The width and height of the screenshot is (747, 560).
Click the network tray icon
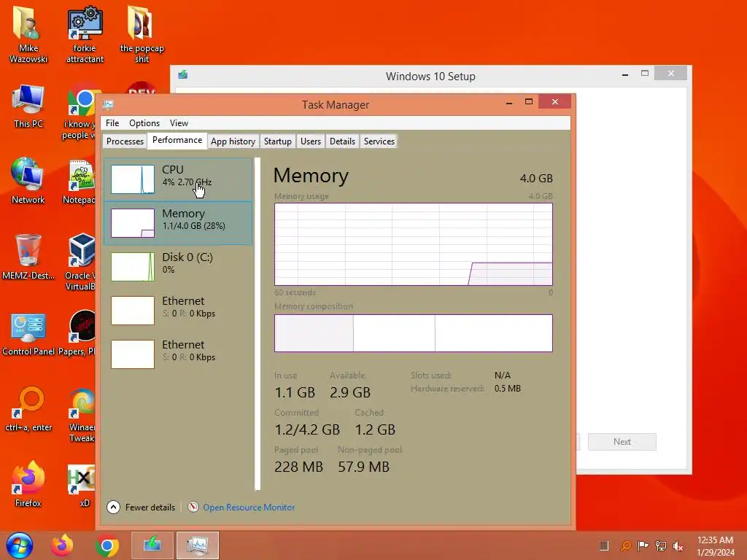(661, 546)
